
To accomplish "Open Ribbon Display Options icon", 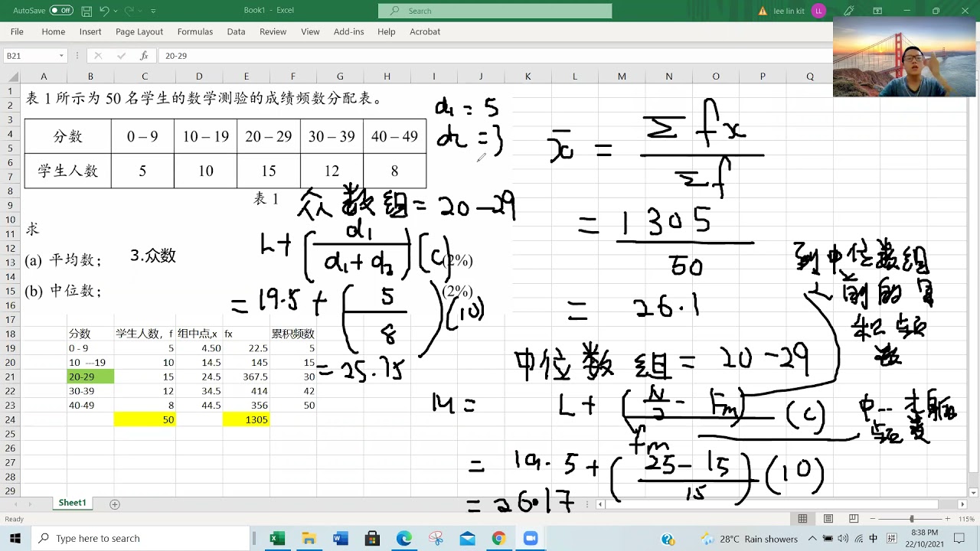I will 877,11.
